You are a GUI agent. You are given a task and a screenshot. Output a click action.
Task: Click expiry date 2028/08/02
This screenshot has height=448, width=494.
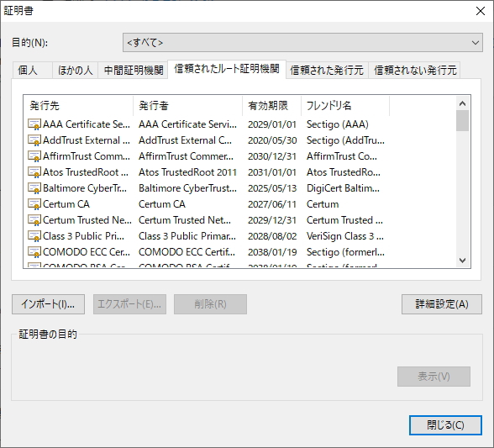tap(272, 236)
